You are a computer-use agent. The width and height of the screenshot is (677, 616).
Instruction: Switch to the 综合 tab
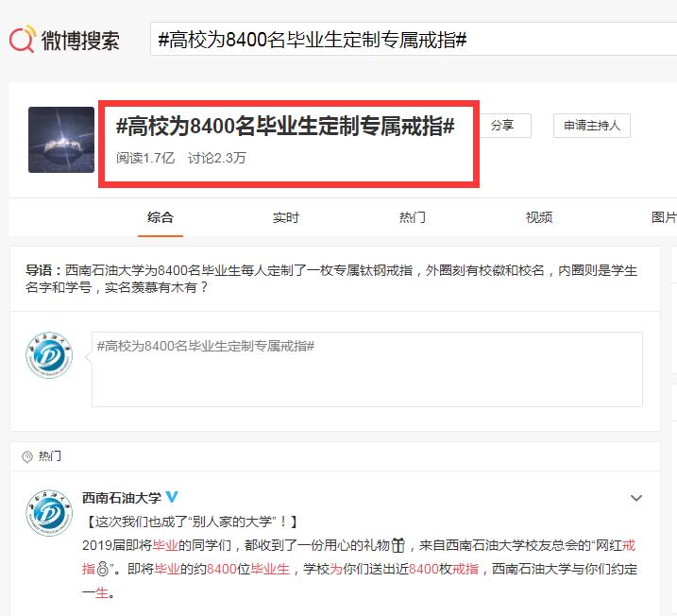161,217
